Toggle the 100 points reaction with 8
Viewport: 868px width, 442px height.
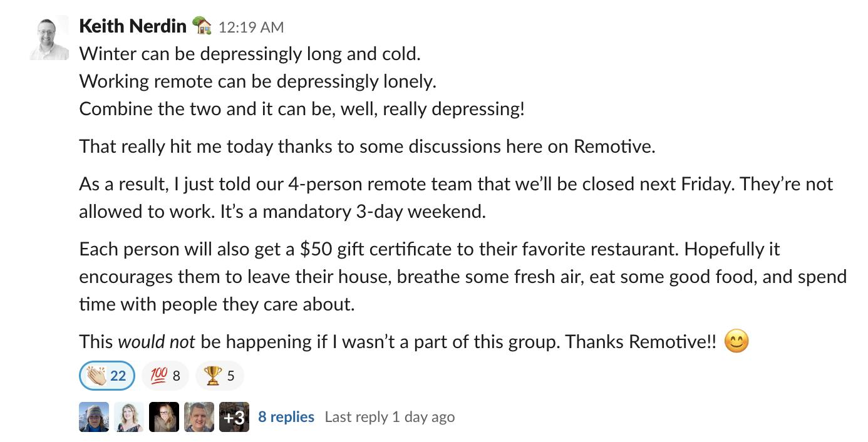pyautogui.click(x=165, y=376)
